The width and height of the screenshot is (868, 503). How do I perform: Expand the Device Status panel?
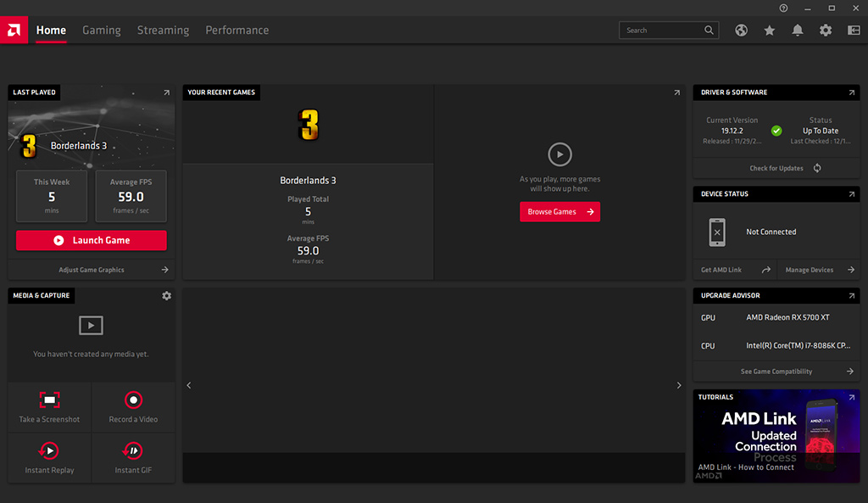[x=852, y=194]
